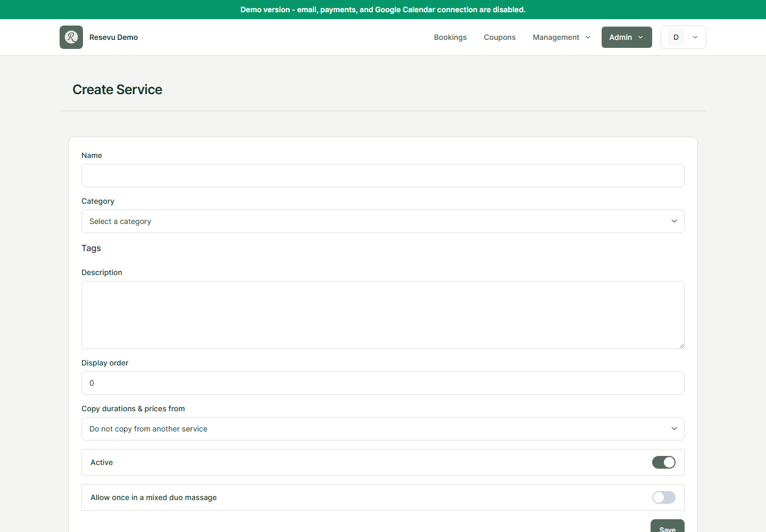The height and width of the screenshot is (532, 766).
Task: Click into the Description textarea
Action: [x=383, y=315]
